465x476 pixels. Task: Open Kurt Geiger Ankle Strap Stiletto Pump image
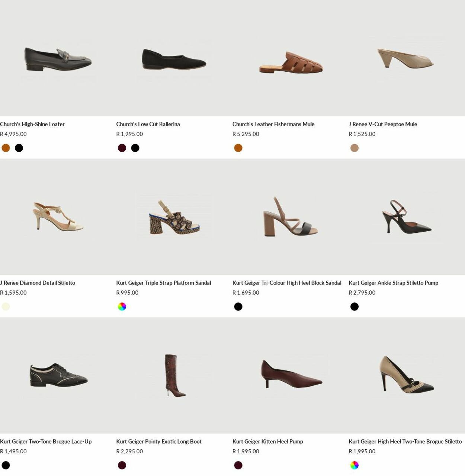pyautogui.click(x=407, y=217)
